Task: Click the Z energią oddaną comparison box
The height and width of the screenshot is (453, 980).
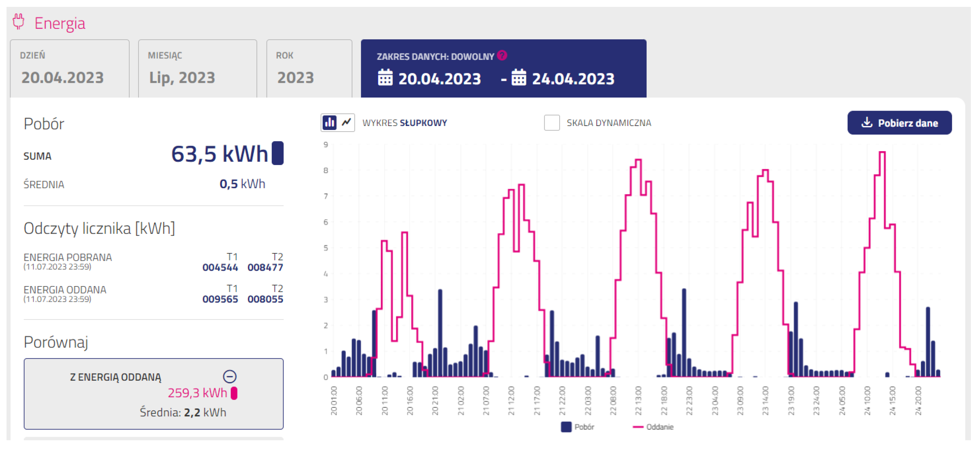Action: pos(153,394)
